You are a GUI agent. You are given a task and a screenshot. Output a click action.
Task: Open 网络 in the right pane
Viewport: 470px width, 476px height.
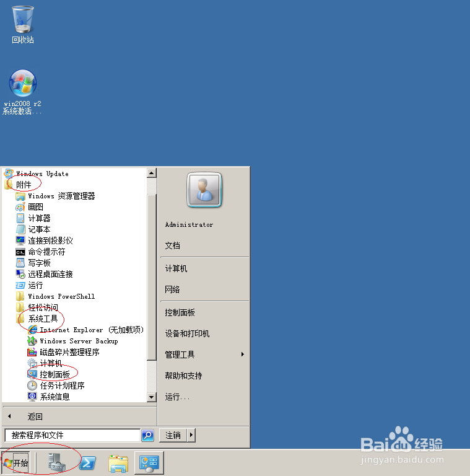click(172, 289)
